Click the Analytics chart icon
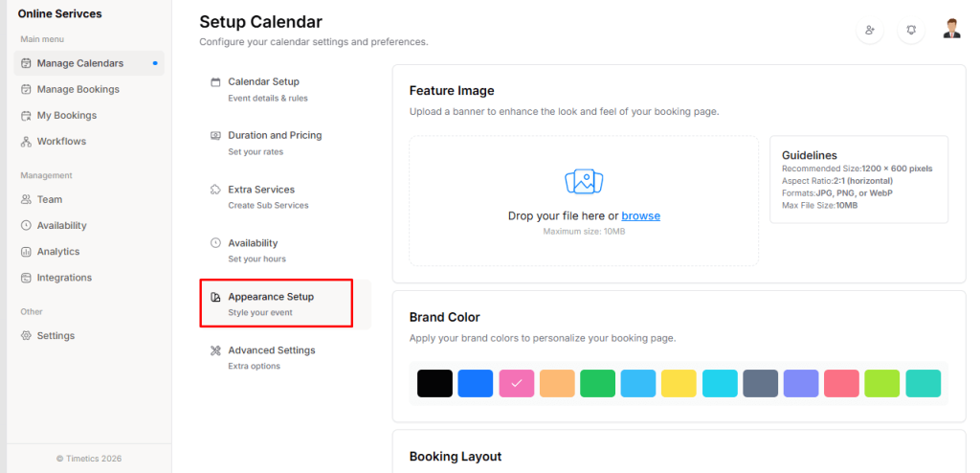 tap(27, 252)
